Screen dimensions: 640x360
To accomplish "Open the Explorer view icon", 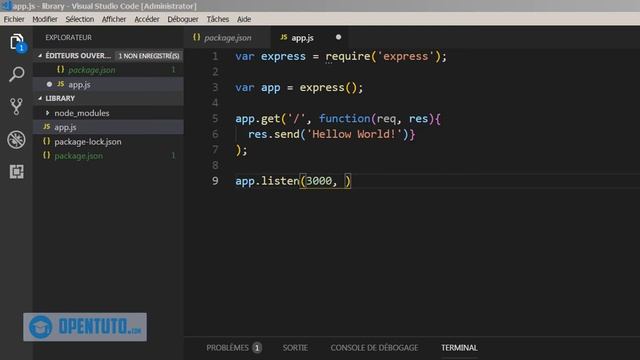I will coord(16,42).
